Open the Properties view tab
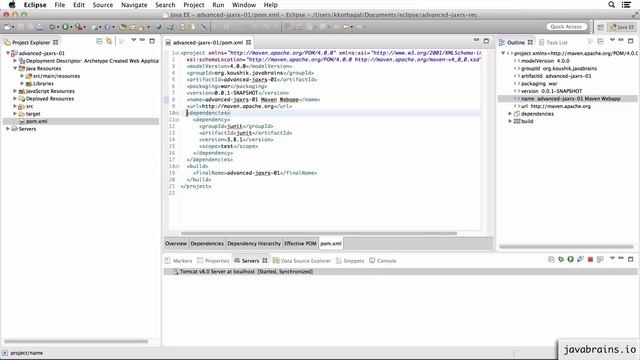This screenshot has height=360, width=640. [x=213, y=261]
